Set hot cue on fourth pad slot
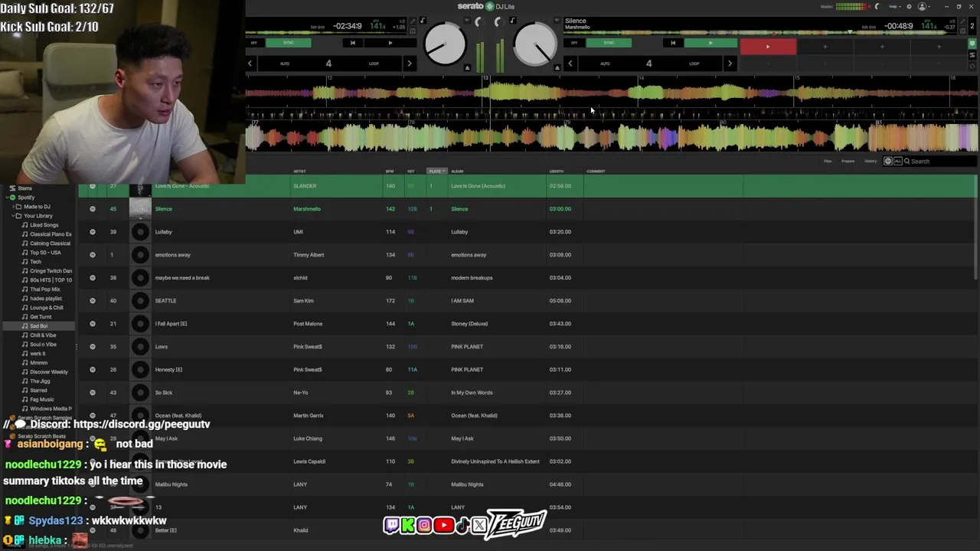 [x=939, y=47]
